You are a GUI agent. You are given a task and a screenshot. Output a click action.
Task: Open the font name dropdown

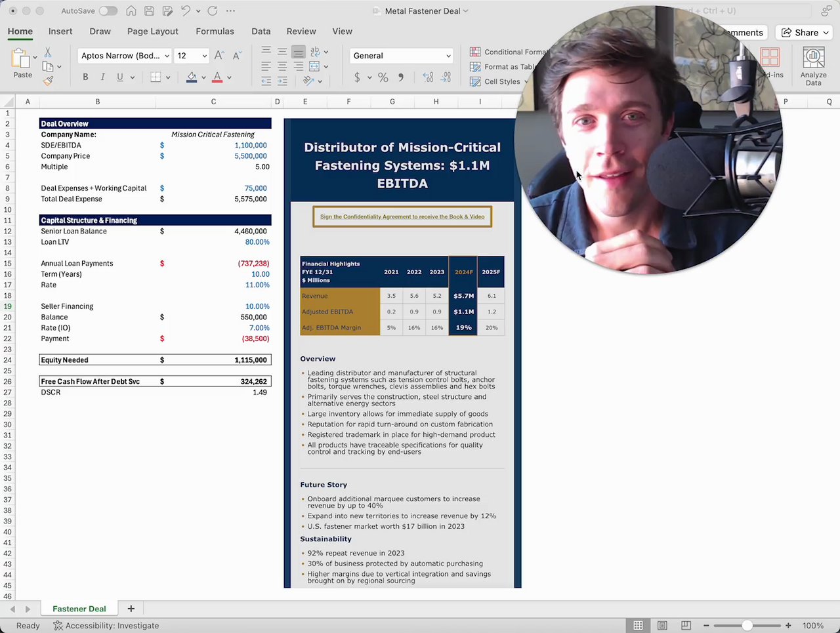[x=167, y=56]
